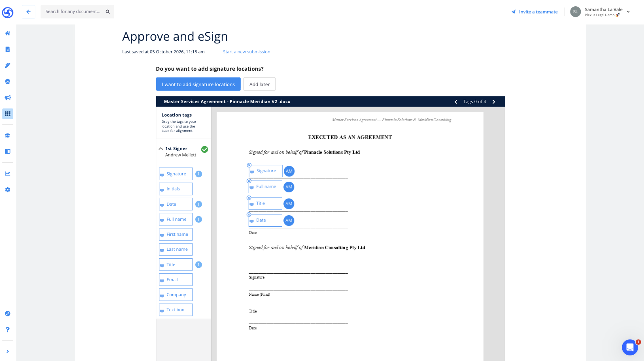
Task: Click the AM avatar next to placed Date
Action: point(289,220)
